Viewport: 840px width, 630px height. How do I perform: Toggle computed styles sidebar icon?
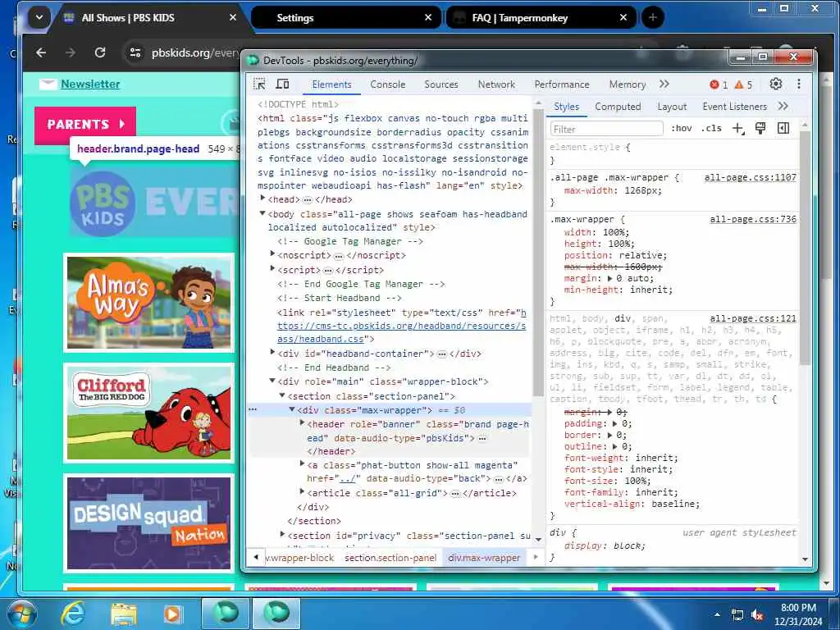coord(783,129)
